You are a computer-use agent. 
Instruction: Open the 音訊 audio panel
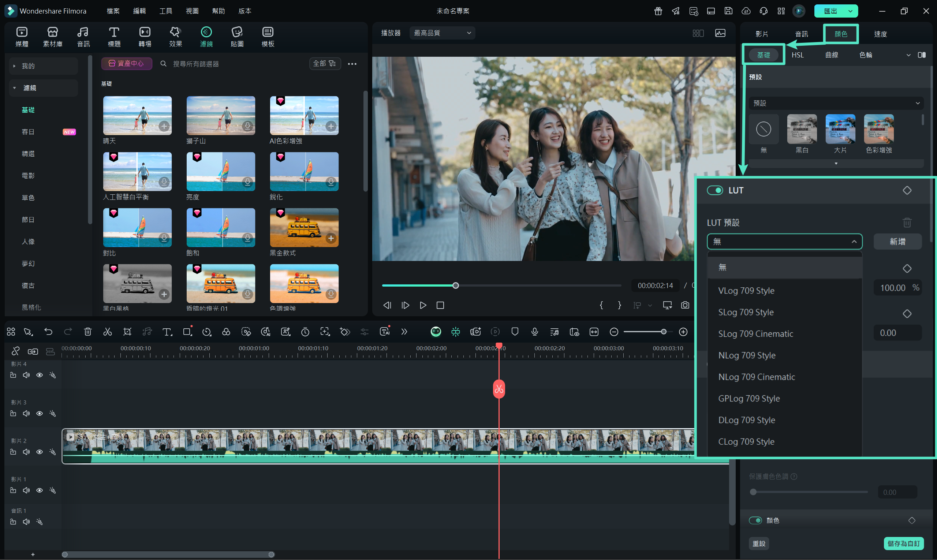click(x=83, y=37)
